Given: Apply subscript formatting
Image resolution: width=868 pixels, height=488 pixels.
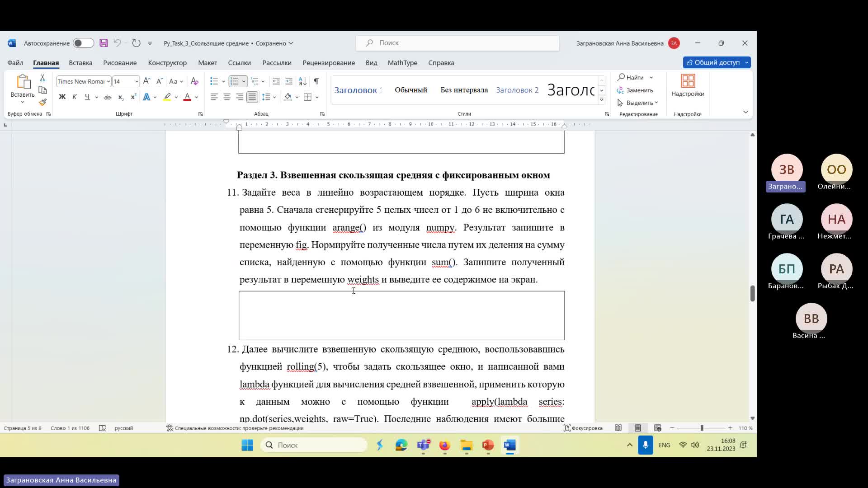Looking at the screenshot, I should [x=121, y=97].
